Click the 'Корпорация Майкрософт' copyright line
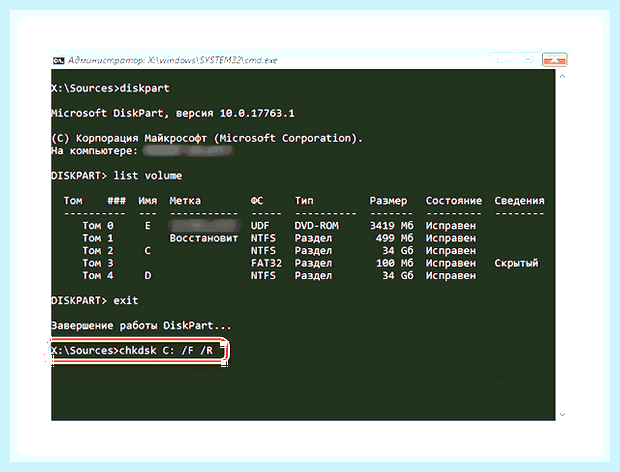The image size is (620, 472). [207, 138]
